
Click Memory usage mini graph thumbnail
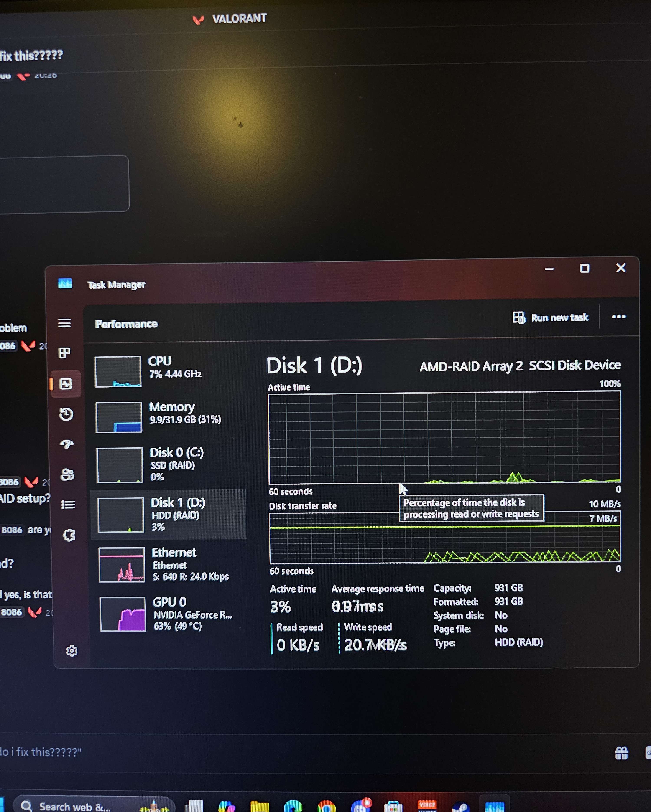click(x=119, y=417)
